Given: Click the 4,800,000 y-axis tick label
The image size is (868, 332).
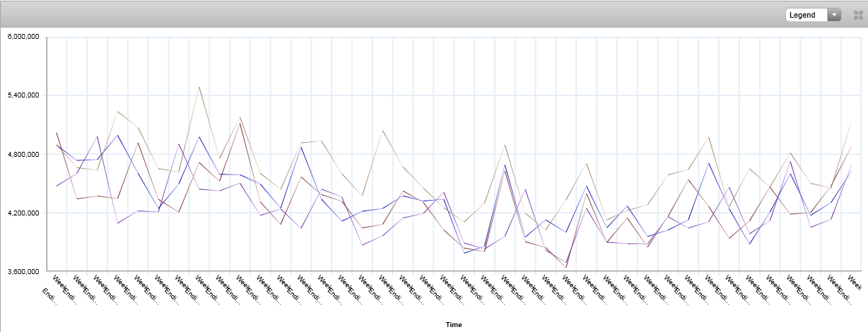Looking at the screenshot, I should pos(23,154).
